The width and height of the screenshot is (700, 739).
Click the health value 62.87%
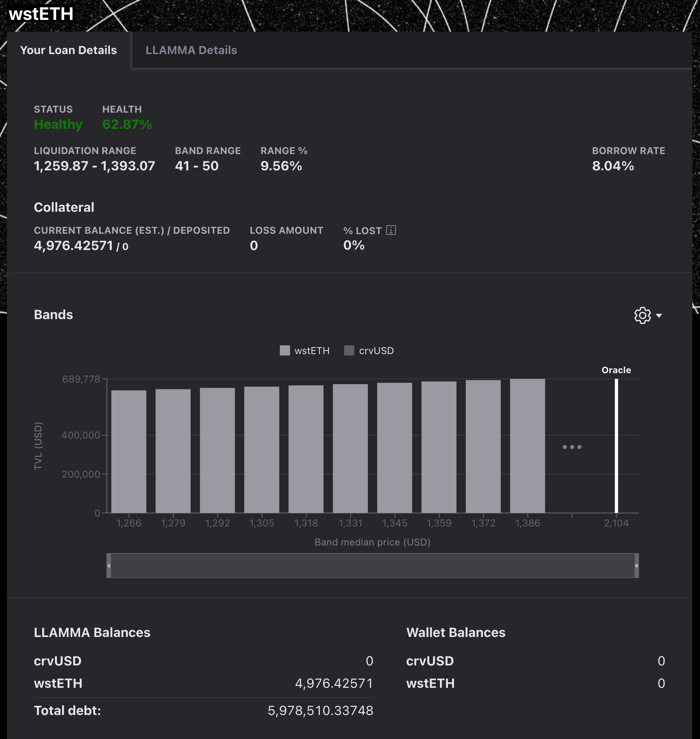(x=127, y=124)
